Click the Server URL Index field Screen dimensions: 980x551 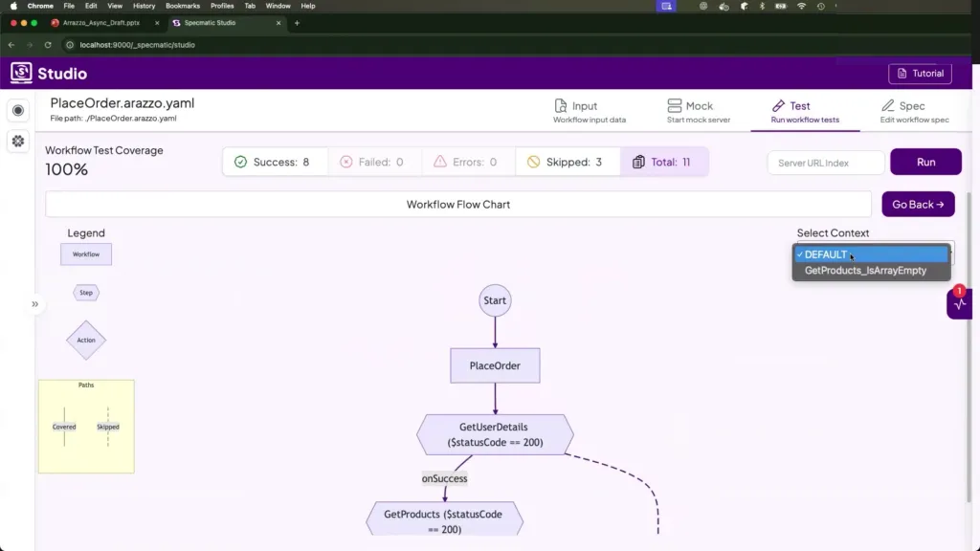click(825, 163)
